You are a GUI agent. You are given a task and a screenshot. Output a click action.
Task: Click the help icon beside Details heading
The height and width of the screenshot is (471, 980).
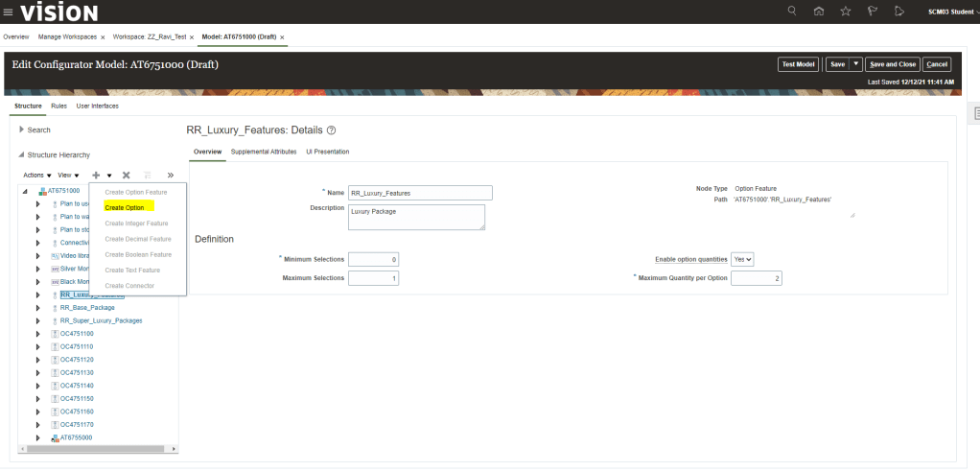coord(332,130)
